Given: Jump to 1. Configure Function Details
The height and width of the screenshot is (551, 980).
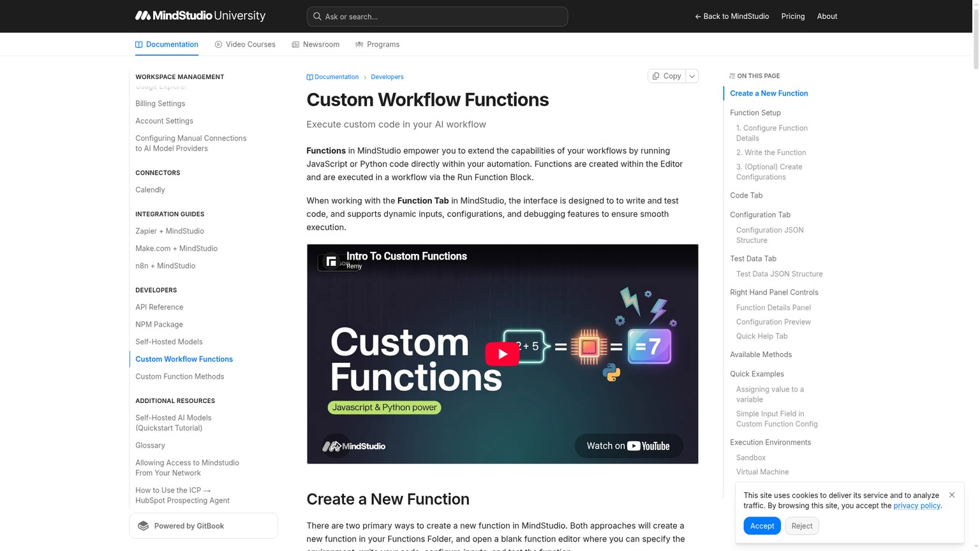Looking at the screenshot, I should pos(772,133).
